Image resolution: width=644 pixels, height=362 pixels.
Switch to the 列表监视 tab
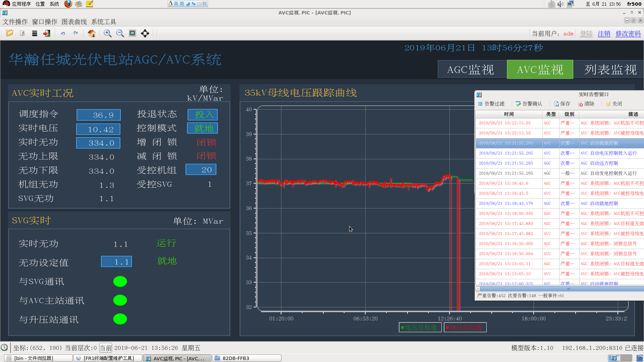[610, 69]
